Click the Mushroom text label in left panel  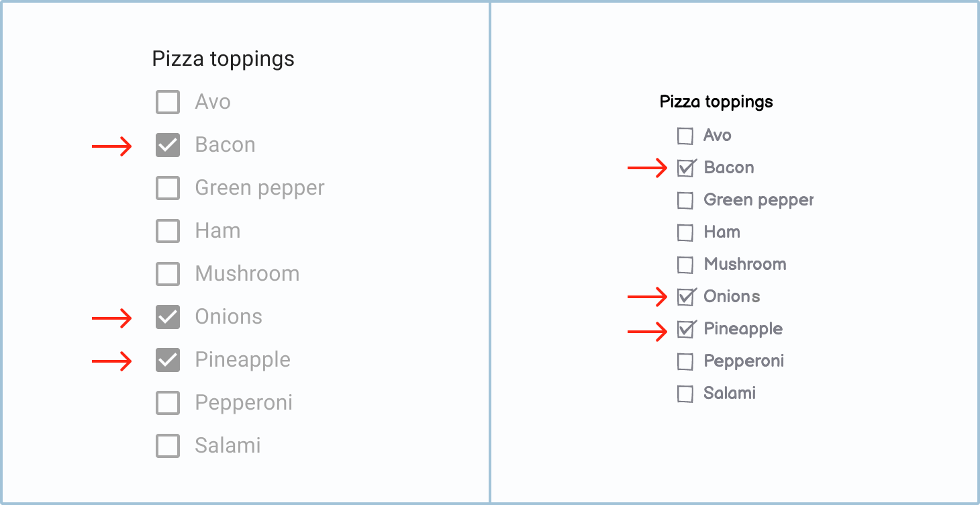click(247, 274)
